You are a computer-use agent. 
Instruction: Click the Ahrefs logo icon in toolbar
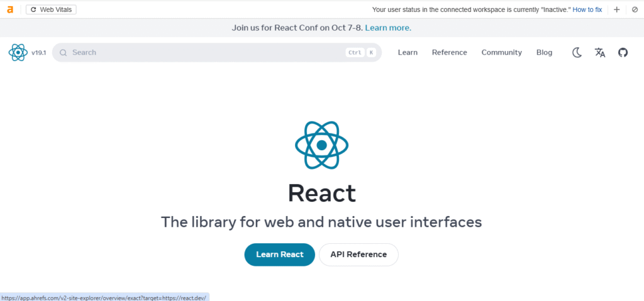coord(10,9)
